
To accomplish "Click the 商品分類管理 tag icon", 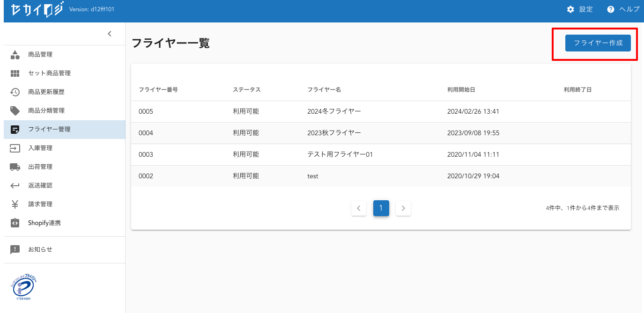I will click(x=15, y=111).
